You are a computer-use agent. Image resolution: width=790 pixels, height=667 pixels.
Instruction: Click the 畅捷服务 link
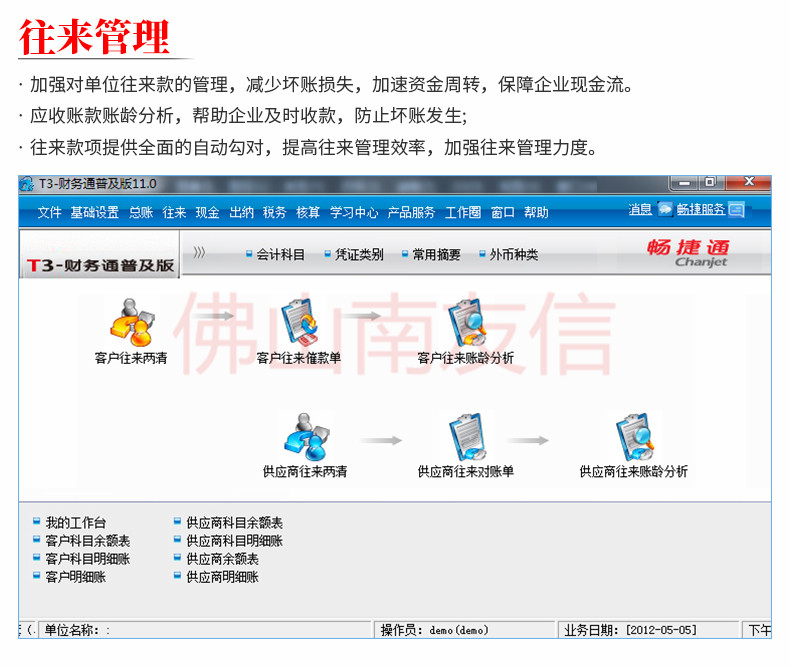pyautogui.click(x=701, y=209)
